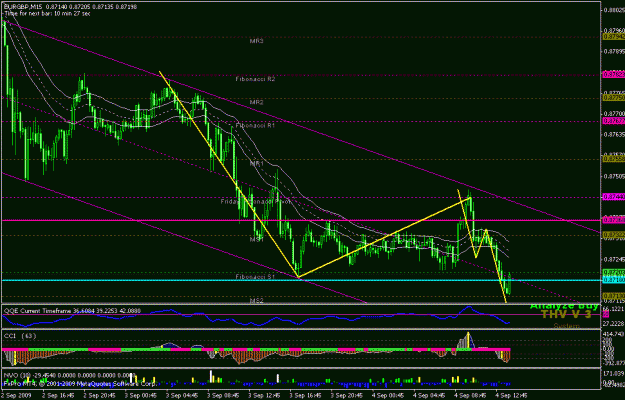
Task: Select the cyan price tag on the scale
Action: coord(613,280)
